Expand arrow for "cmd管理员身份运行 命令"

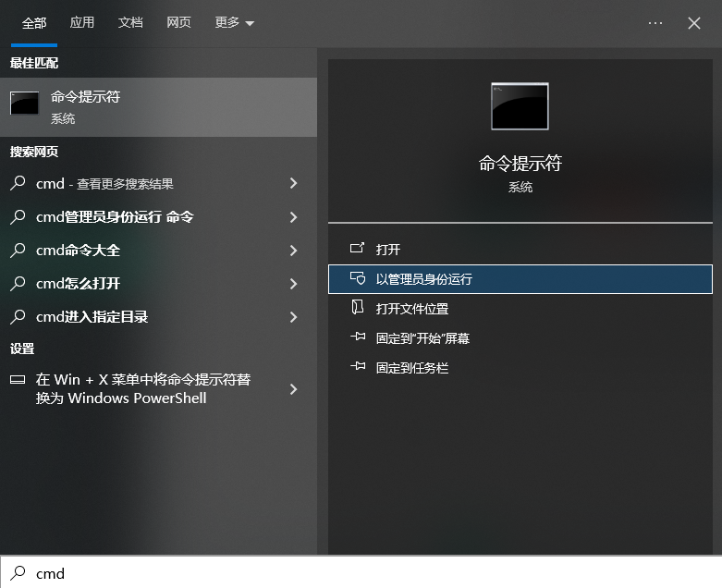tap(293, 217)
